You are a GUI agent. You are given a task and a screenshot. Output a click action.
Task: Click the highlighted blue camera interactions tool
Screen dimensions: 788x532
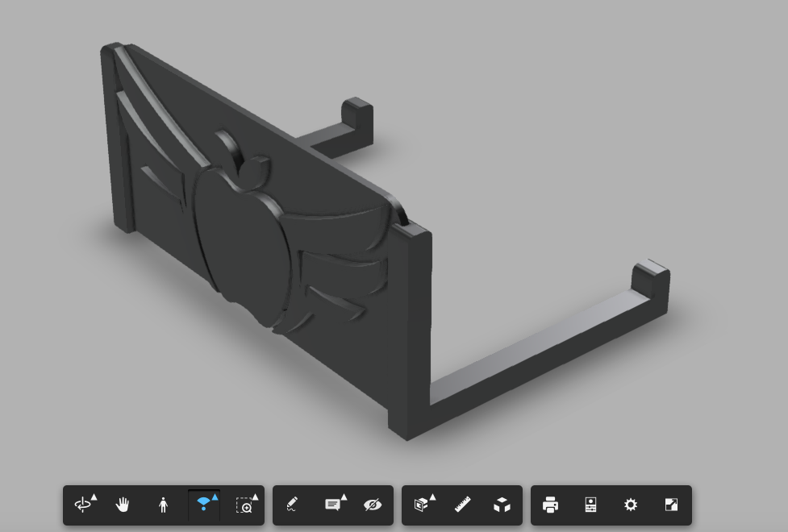(x=204, y=505)
